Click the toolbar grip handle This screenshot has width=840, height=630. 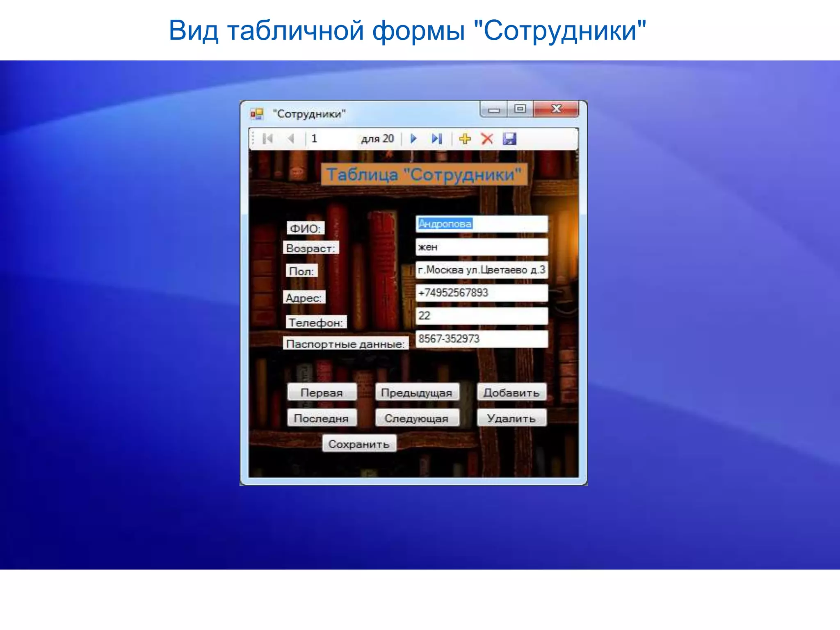(253, 139)
